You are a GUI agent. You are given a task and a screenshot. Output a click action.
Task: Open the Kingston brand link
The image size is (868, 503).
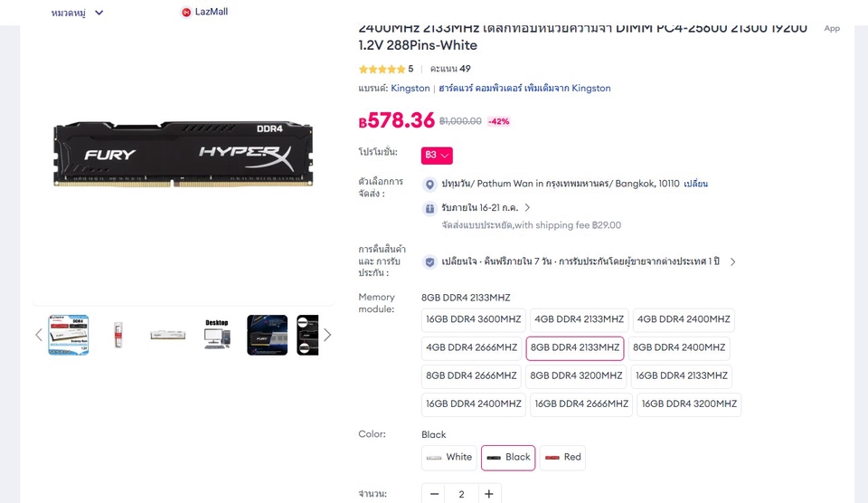[x=410, y=88]
